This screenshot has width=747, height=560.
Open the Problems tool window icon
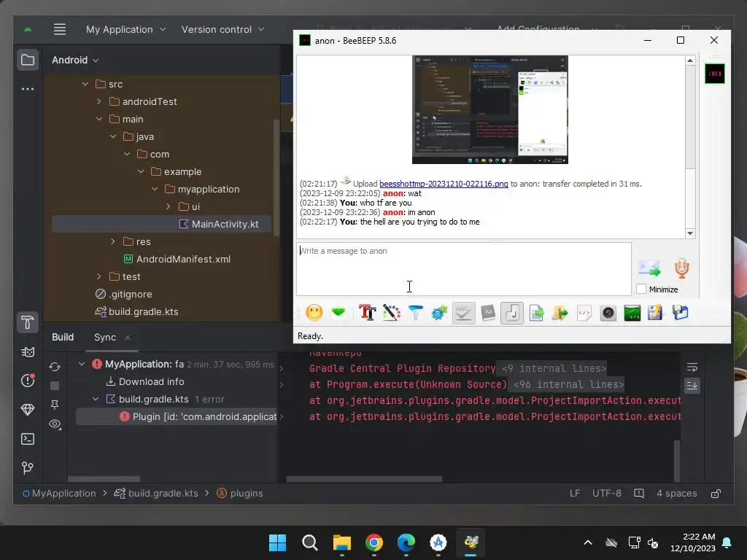click(28, 381)
